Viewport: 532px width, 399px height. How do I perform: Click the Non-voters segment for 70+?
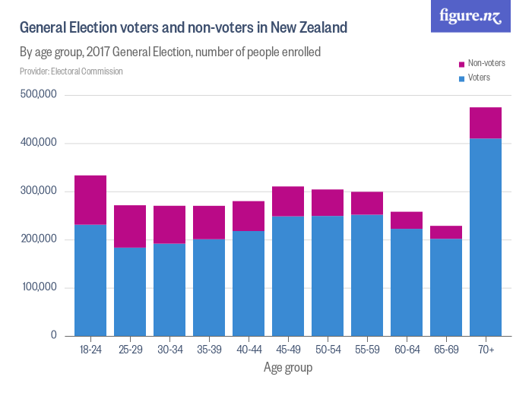[485, 122]
